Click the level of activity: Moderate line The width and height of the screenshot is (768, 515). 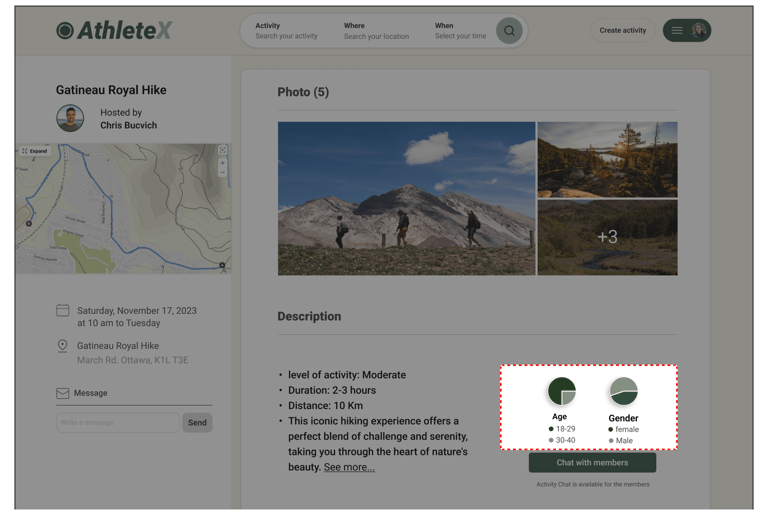[x=347, y=375]
